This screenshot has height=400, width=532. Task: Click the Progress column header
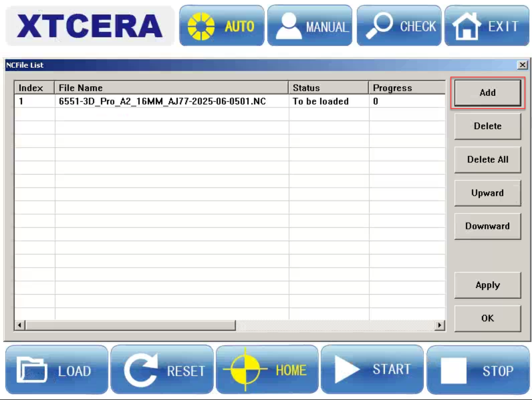tap(407, 88)
